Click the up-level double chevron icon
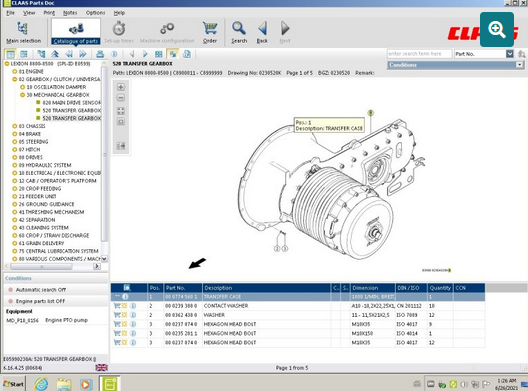The width and height of the screenshot is (528, 391). [x=55, y=54]
